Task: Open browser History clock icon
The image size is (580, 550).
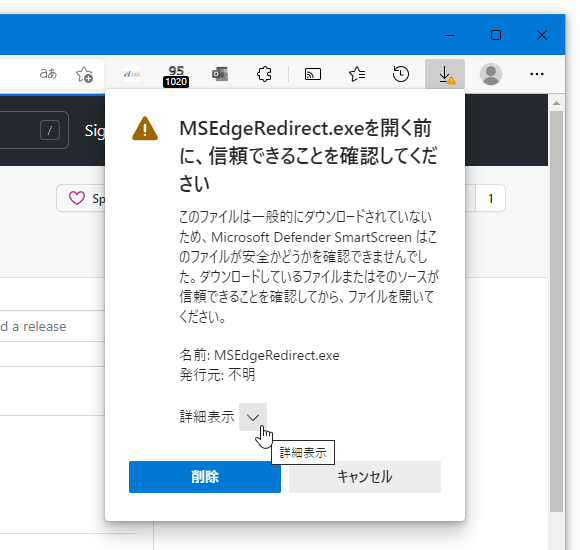Action: click(x=401, y=74)
